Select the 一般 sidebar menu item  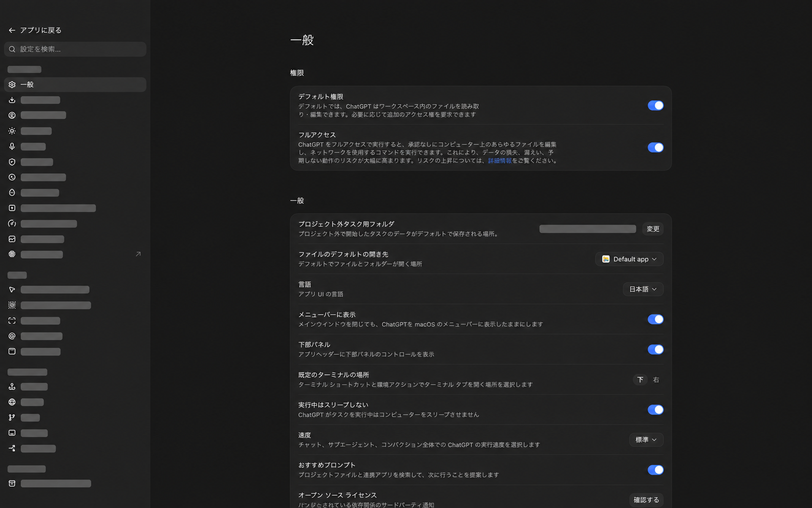tap(75, 84)
